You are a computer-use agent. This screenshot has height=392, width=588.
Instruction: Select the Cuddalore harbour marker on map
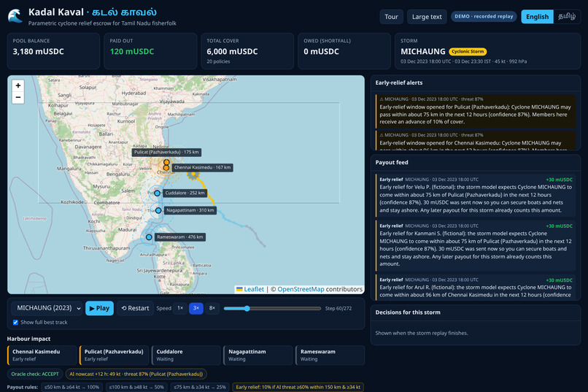click(x=157, y=193)
